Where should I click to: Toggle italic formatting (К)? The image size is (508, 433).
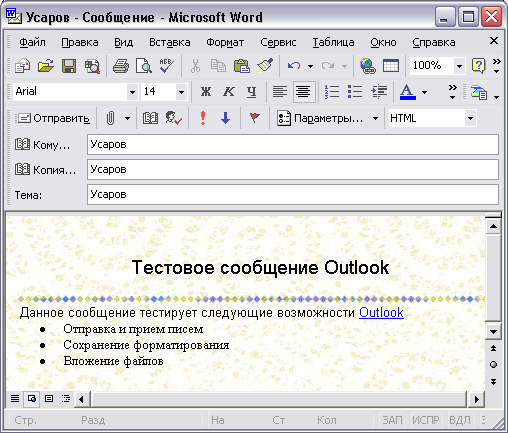pos(229,91)
